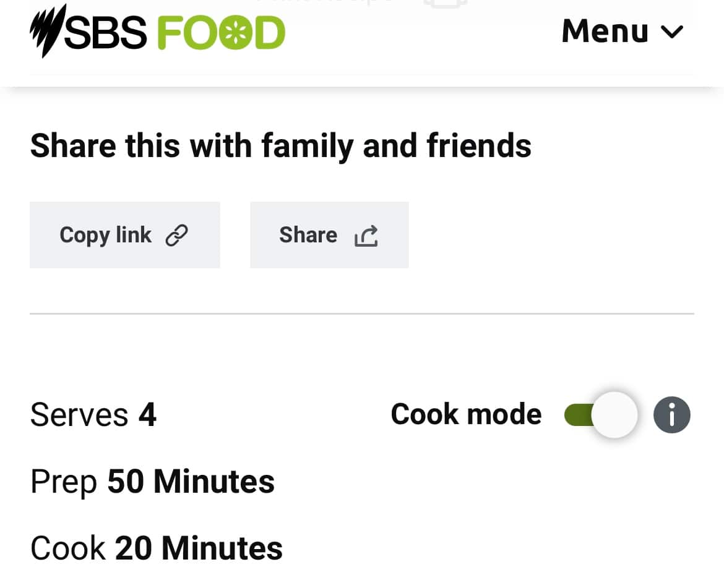Click the white knob of the Cook mode switch

pyautogui.click(x=616, y=414)
